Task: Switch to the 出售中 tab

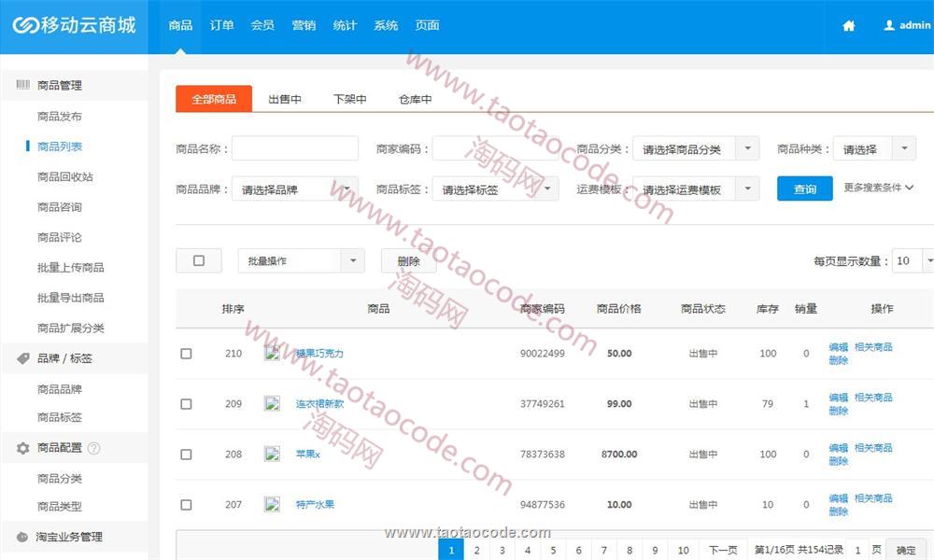Action: click(284, 99)
